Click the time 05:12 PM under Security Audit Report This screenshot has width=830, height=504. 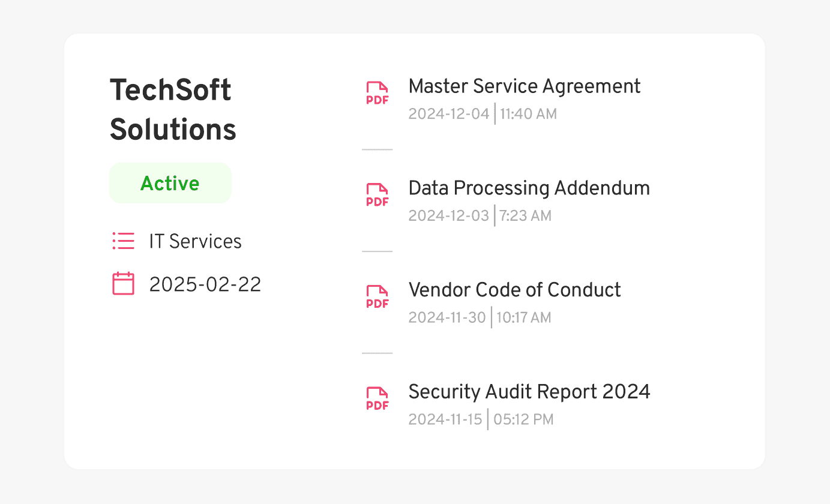coord(523,419)
